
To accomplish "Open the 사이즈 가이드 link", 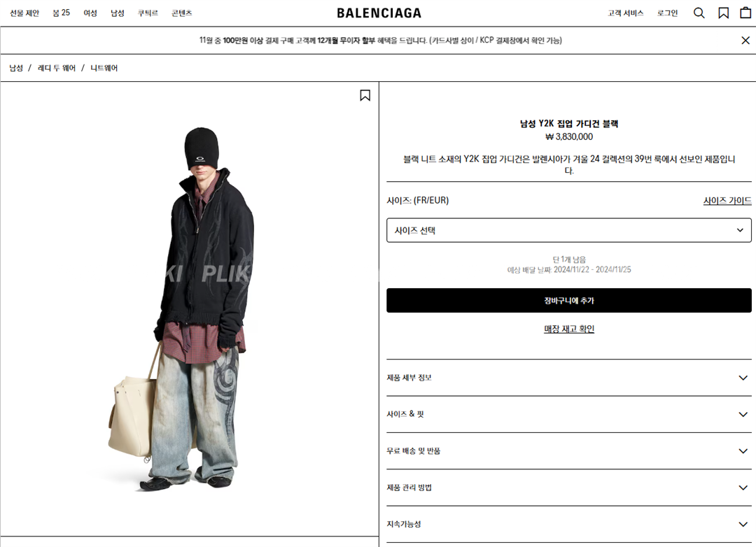I will [x=727, y=201].
